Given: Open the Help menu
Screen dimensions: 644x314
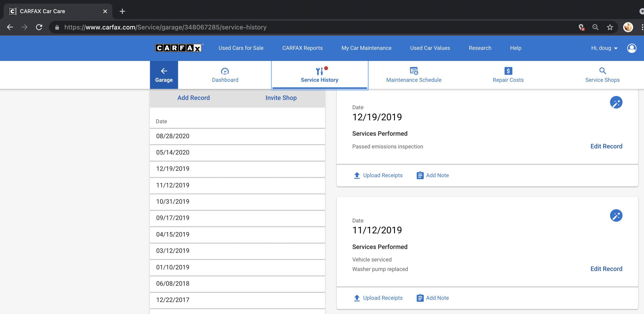Looking at the screenshot, I should click(516, 48).
